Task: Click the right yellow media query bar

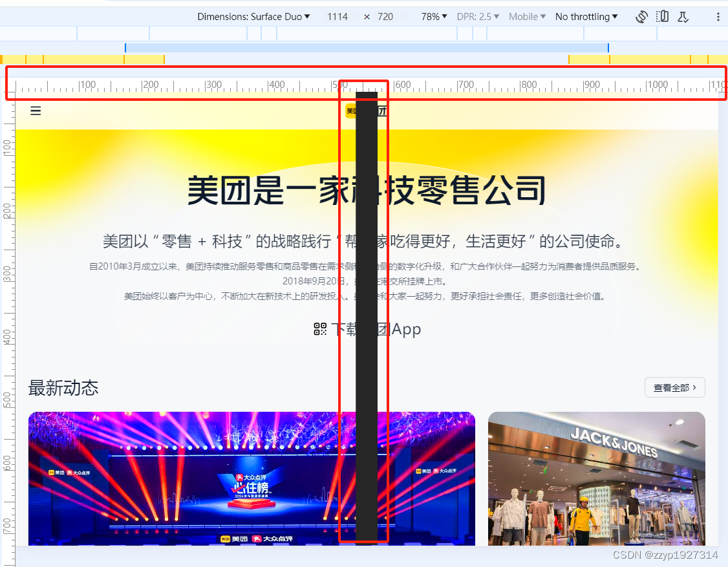Action: 648,59
